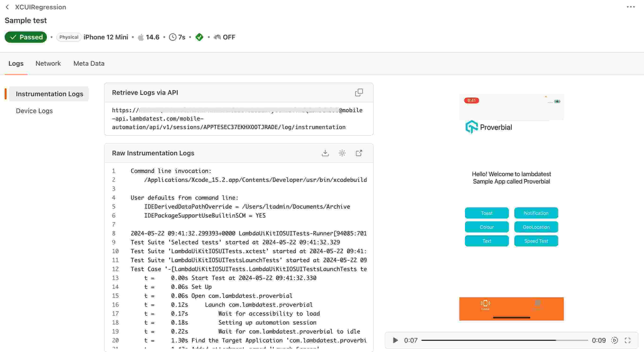The height and width of the screenshot is (352, 644).
Task: Change video playback speed
Action: (614, 340)
